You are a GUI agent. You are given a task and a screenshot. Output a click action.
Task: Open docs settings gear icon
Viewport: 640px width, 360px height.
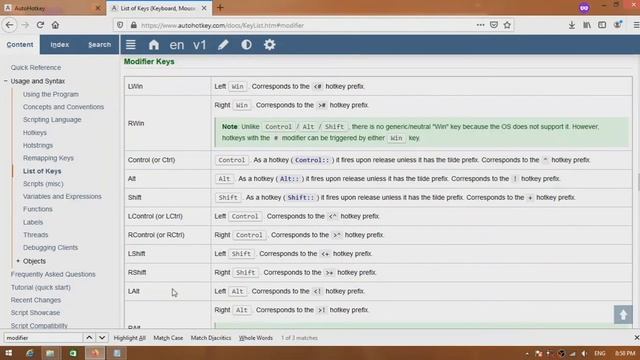[x=269, y=44]
